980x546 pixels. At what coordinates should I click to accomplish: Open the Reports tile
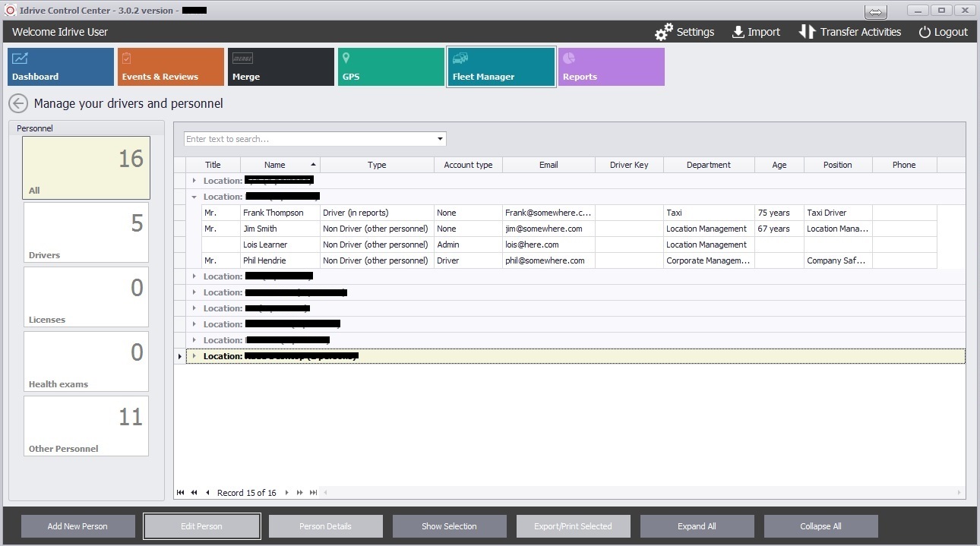(x=612, y=67)
